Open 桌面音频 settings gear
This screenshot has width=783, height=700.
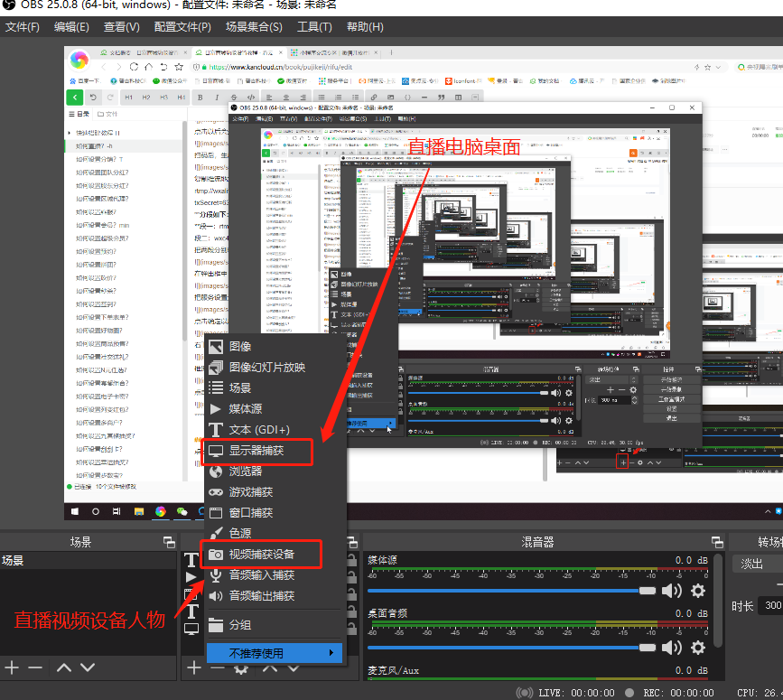(698, 648)
